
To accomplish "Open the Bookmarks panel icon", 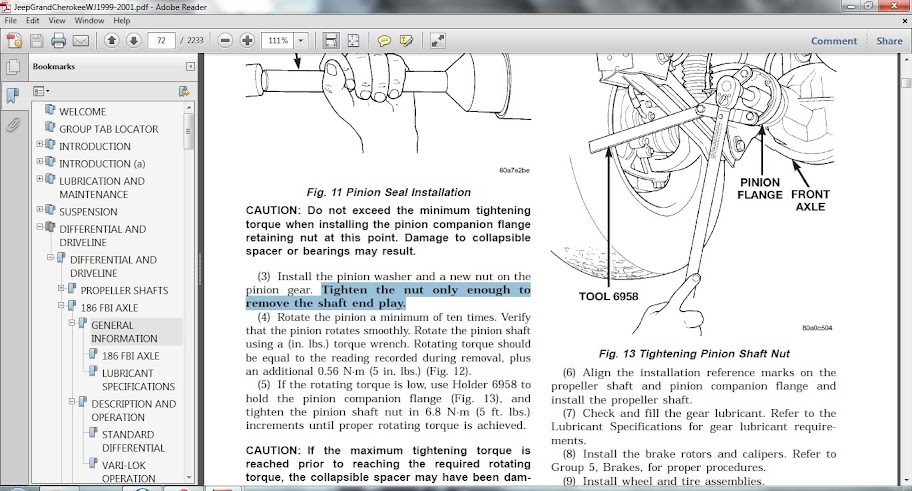I will [x=13, y=95].
